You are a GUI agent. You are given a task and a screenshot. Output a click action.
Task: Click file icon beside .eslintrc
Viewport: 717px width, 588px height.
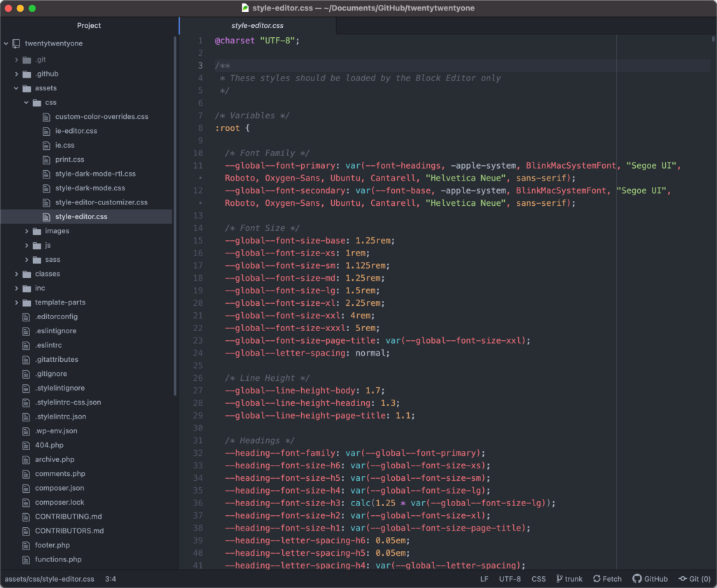pyautogui.click(x=26, y=345)
